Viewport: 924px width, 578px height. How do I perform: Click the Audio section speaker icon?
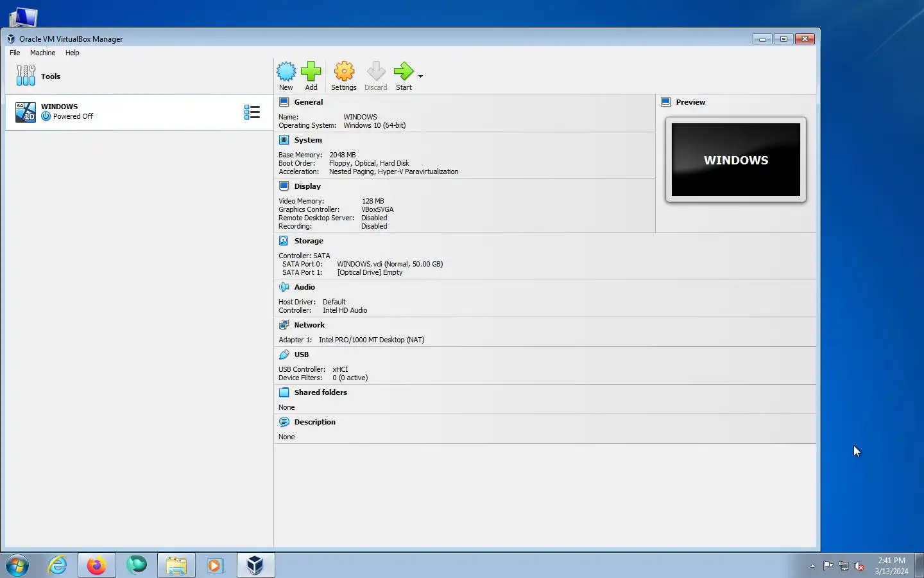click(284, 286)
